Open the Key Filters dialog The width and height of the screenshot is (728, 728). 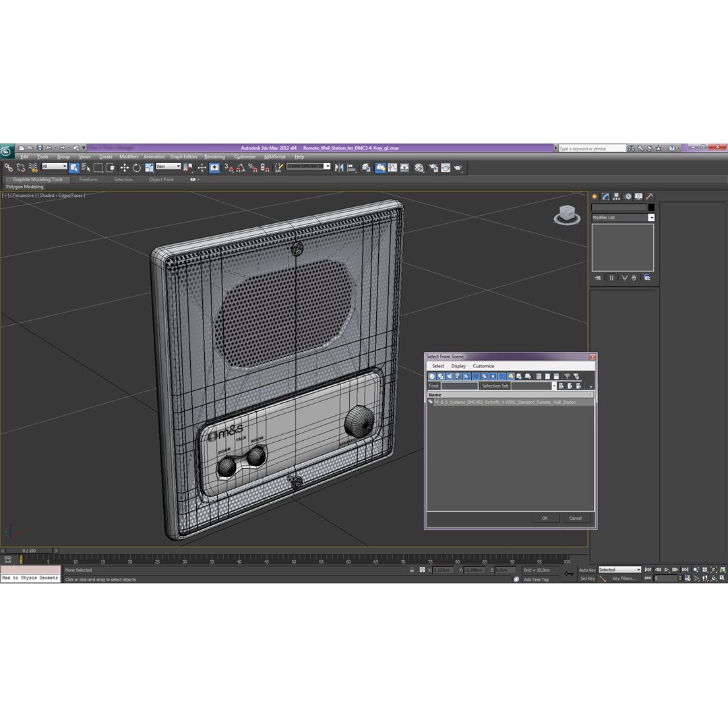coord(624,578)
